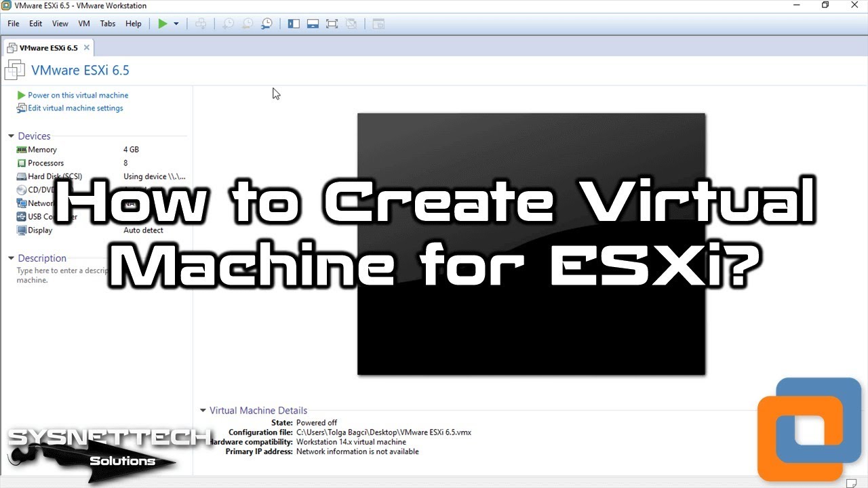This screenshot has width=868, height=488.
Task: Click the USB Controller device icon
Action: [21, 217]
